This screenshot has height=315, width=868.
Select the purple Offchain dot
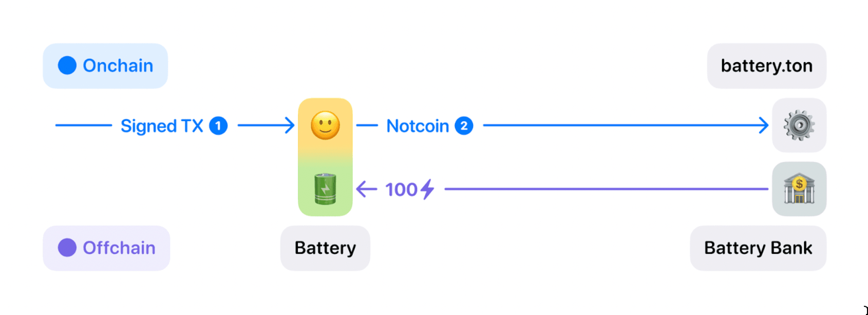[x=67, y=248]
